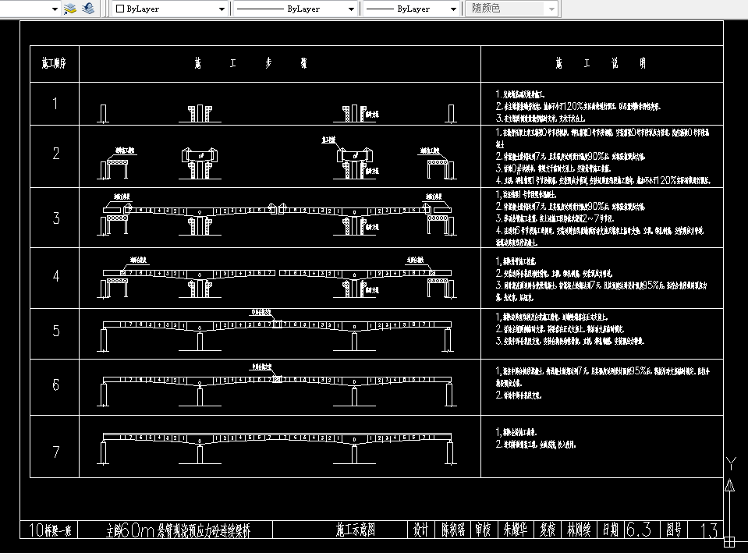
Task: Click the drawing number 13
Action: pos(709,530)
